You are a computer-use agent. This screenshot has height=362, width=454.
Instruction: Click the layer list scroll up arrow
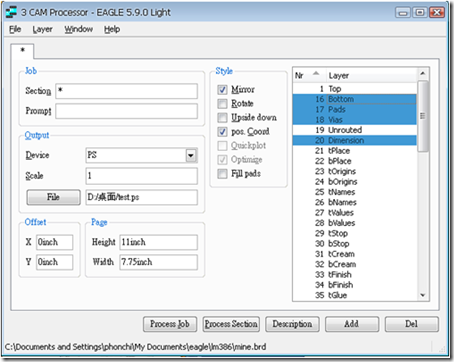[423, 74]
